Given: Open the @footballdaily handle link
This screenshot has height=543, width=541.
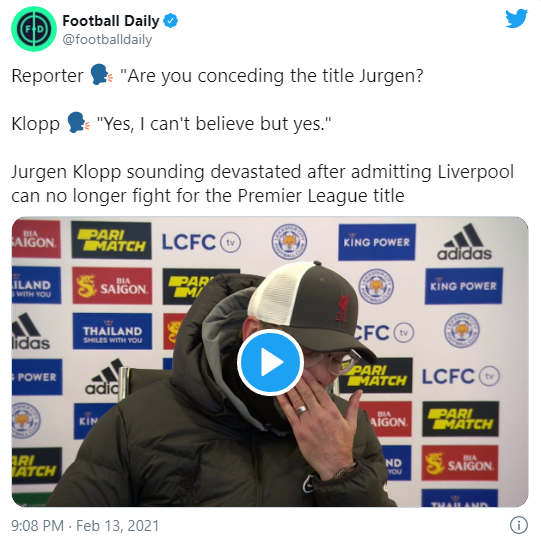Looking at the screenshot, I should coord(107,39).
